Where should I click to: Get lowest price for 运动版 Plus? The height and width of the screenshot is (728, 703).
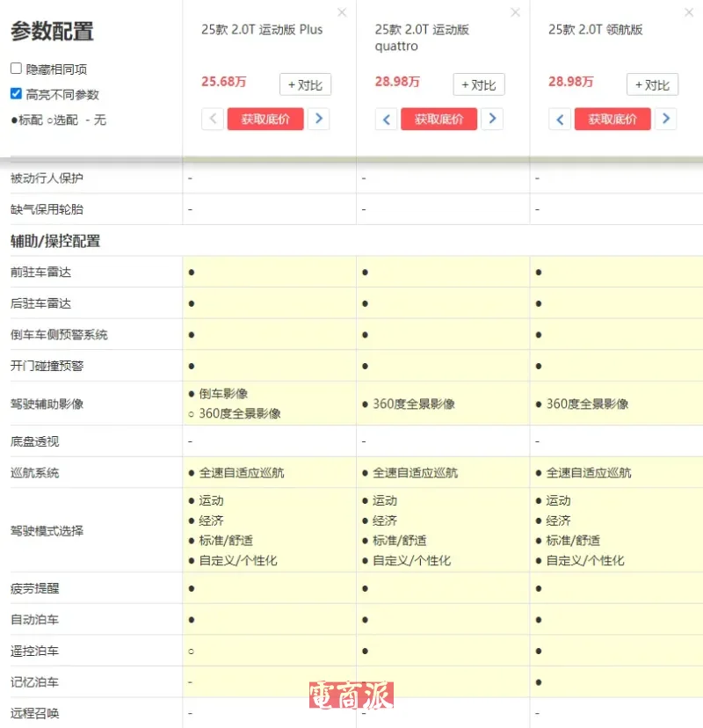click(265, 119)
